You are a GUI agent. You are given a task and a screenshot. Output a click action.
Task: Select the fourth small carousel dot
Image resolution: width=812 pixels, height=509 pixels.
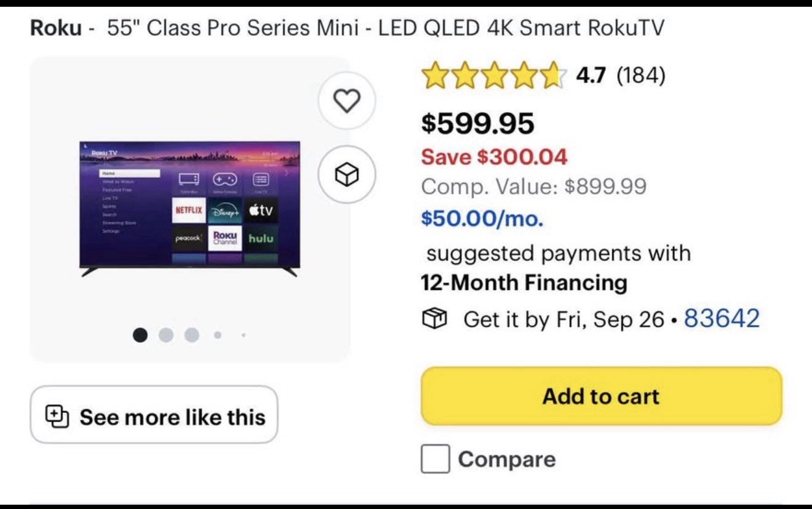pos(218,335)
